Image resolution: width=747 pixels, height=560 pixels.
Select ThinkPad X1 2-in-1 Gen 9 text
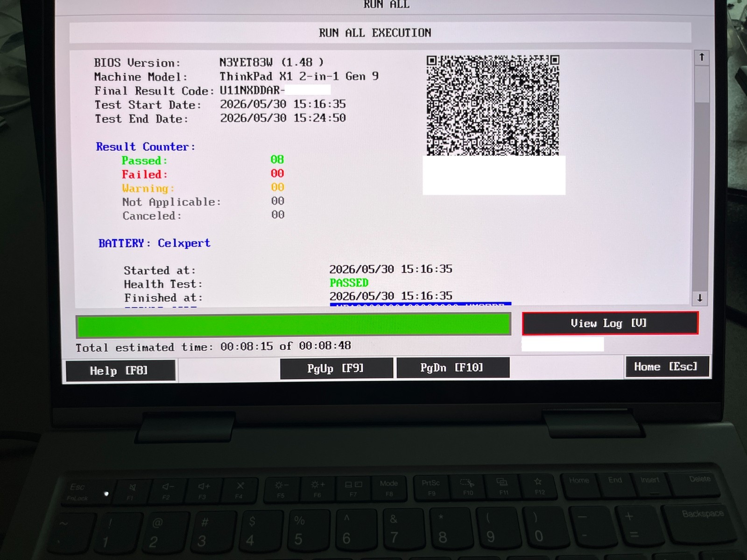coord(299,76)
